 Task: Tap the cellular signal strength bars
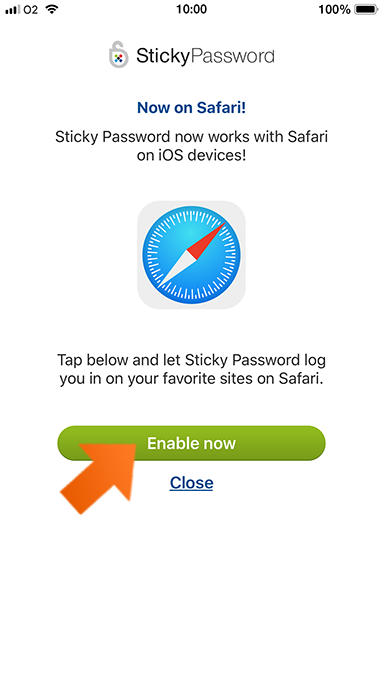point(13,10)
